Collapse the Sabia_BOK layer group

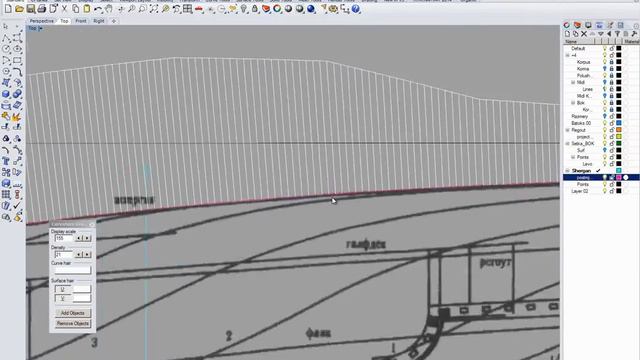pyautogui.click(x=567, y=144)
